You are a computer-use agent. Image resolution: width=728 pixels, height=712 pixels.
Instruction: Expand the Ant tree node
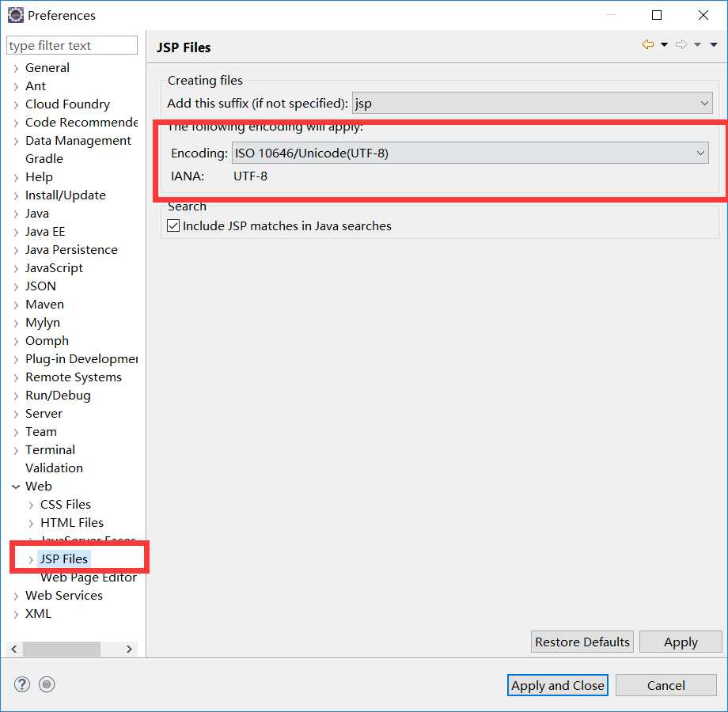tap(17, 86)
